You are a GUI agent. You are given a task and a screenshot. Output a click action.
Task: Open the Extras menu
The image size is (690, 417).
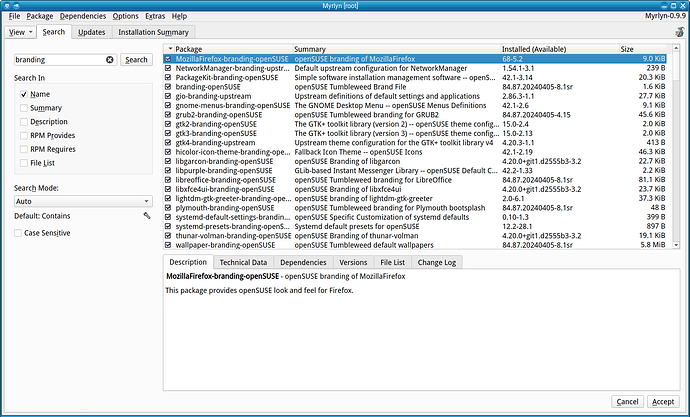click(155, 16)
